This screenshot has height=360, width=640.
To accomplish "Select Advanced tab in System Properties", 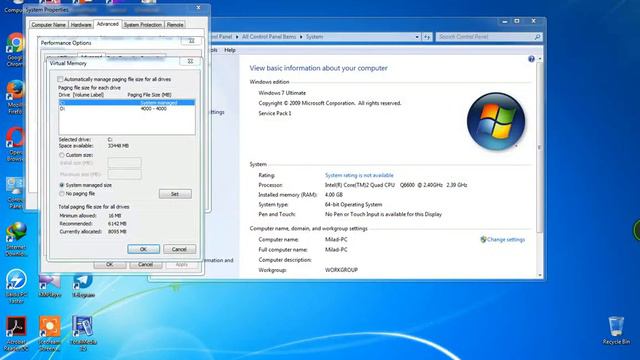I will click(107, 24).
